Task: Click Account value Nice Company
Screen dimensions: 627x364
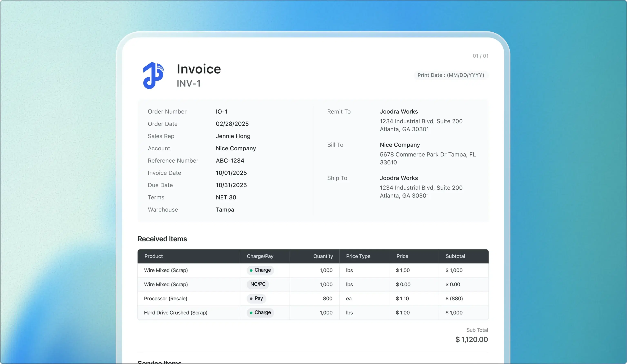Action: [x=236, y=148]
